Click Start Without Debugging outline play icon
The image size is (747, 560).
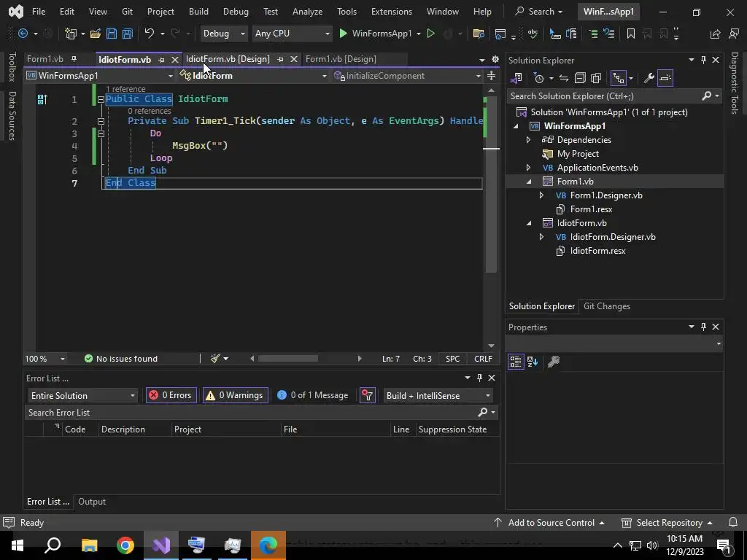[x=430, y=34]
